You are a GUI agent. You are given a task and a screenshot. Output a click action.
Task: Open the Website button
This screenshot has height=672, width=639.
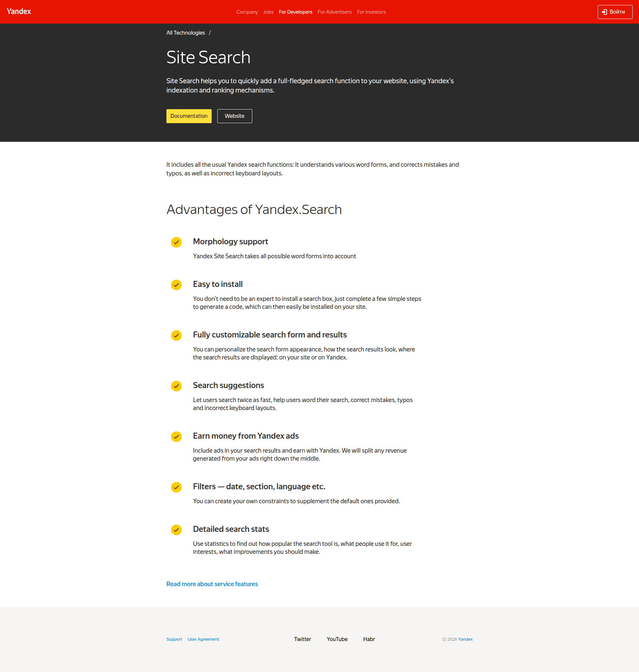[235, 116]
